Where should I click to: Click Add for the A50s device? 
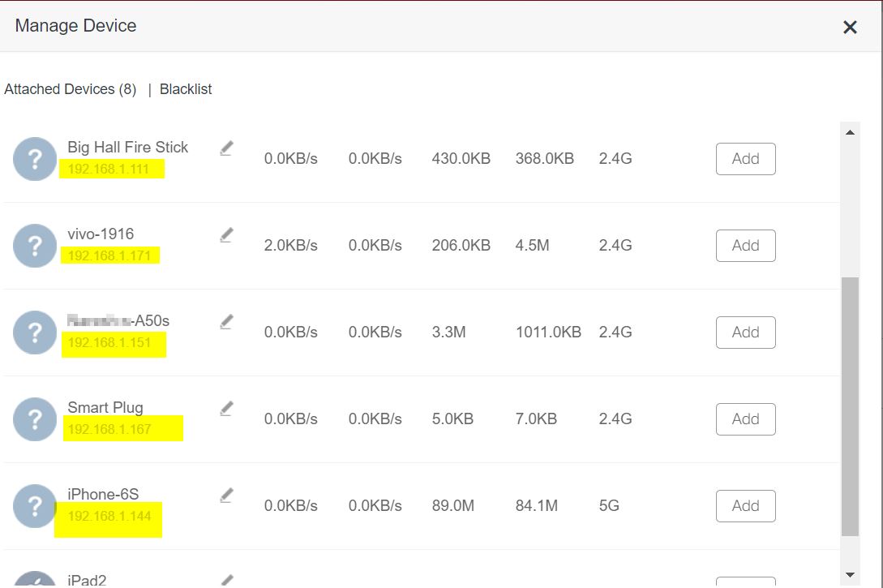pyautogui.click(x=745, y=333)
